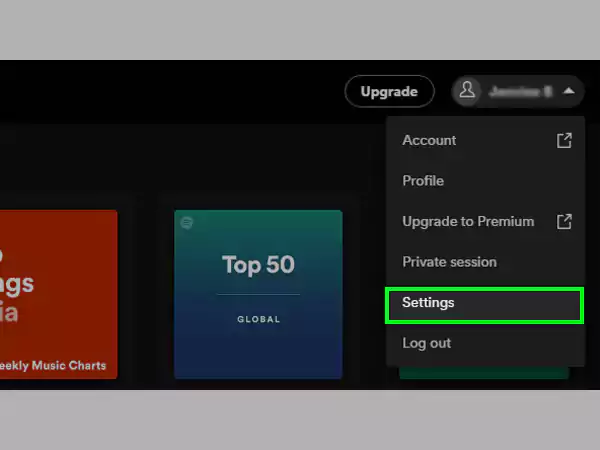Click external link icon beside Upgrade to Premium
This screenshot has width=600, height=450.
564,222
